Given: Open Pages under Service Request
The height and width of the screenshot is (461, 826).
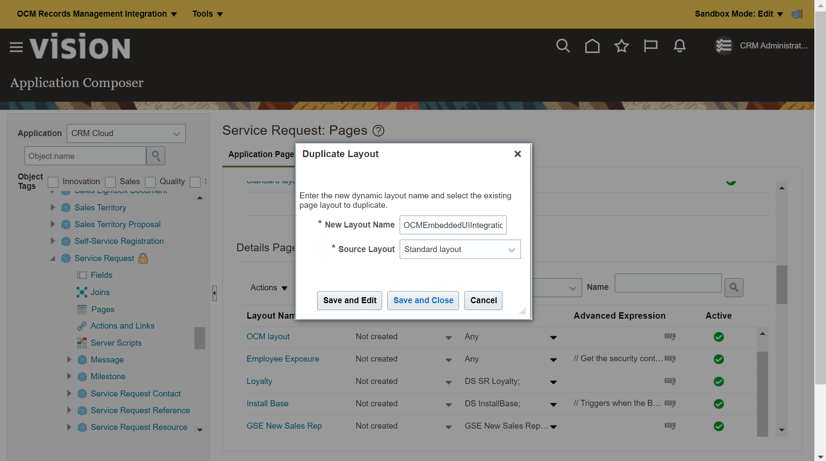Looking at the screenshot, I should [102, 309].
